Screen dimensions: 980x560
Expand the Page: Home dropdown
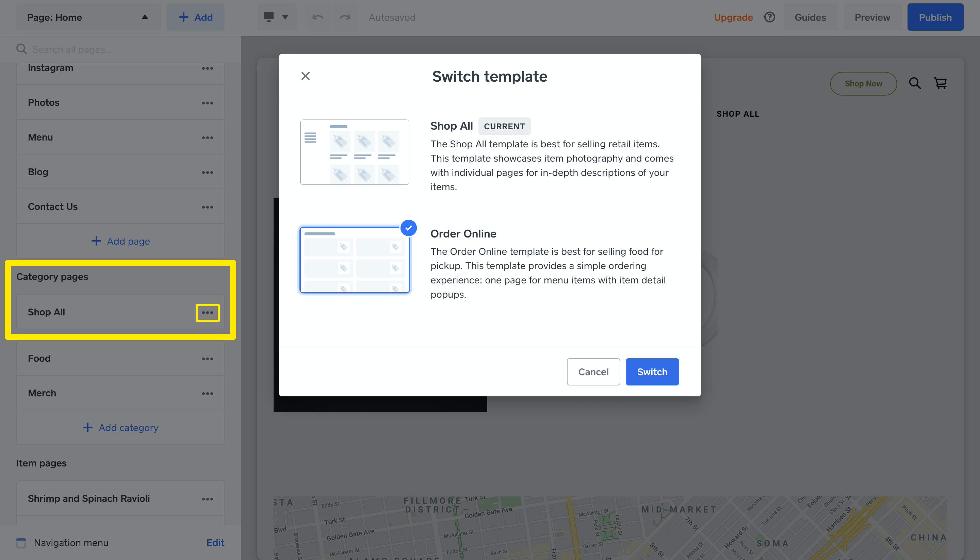tap(88, 17)
